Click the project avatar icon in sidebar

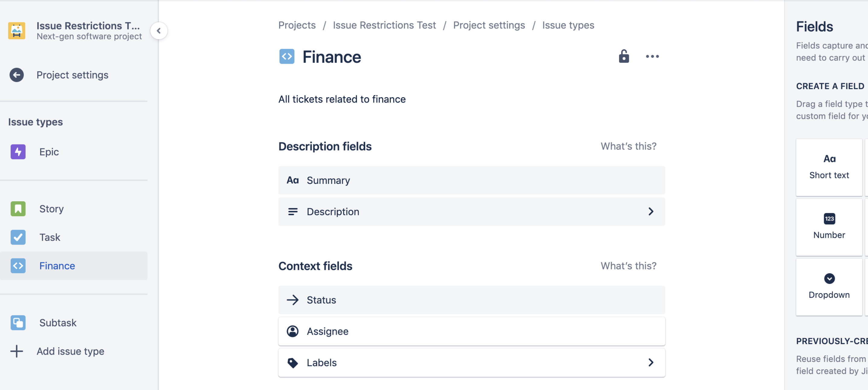point(17,31)
